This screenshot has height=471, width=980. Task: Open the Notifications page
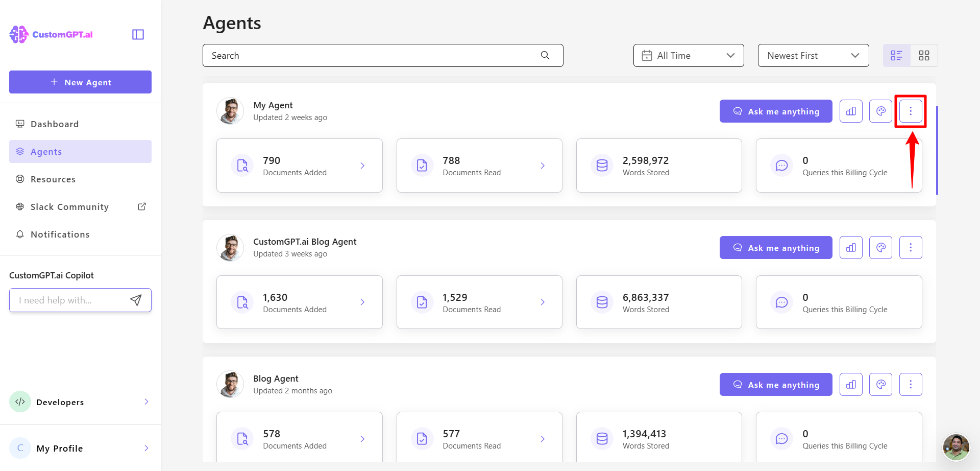[59, 234]
